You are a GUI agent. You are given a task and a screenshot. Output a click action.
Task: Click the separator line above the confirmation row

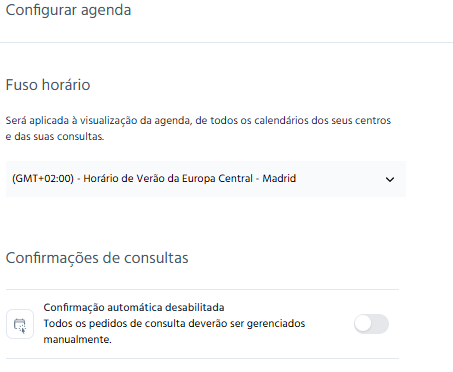tap(202, 289)
